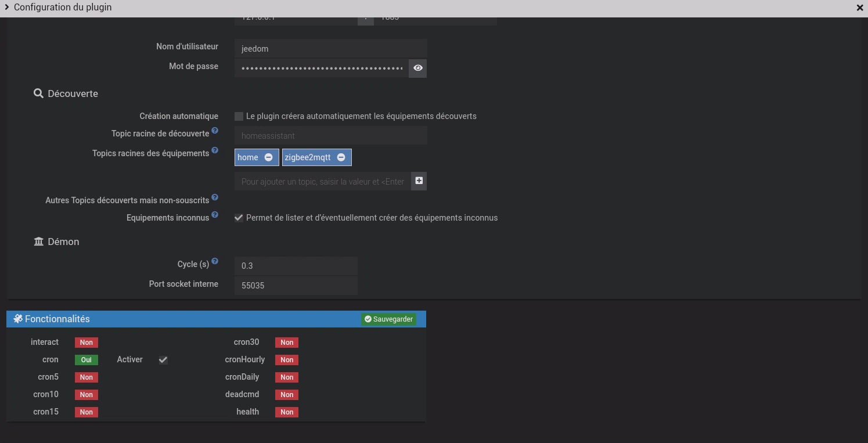Screen dimensions: 868x443
Task: Click the interact Non status badge
Action: pyautogui.click(x=87, y=343)
